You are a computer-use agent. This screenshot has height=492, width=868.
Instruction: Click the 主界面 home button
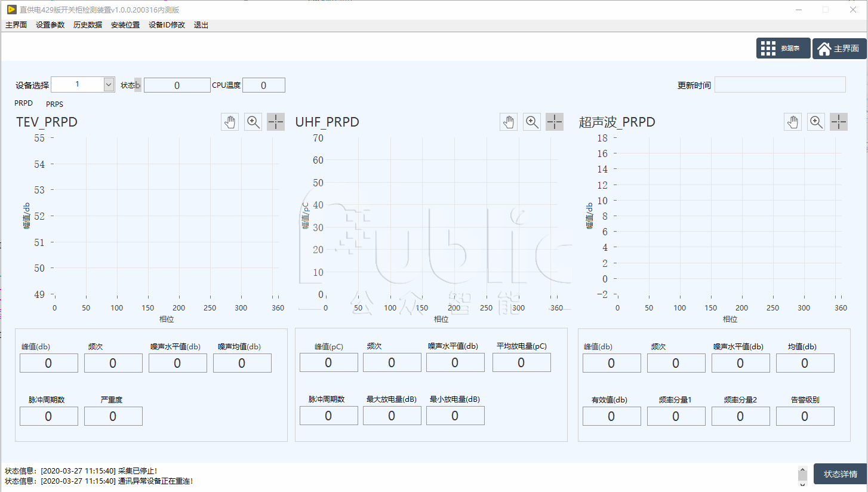click(839, 48)
